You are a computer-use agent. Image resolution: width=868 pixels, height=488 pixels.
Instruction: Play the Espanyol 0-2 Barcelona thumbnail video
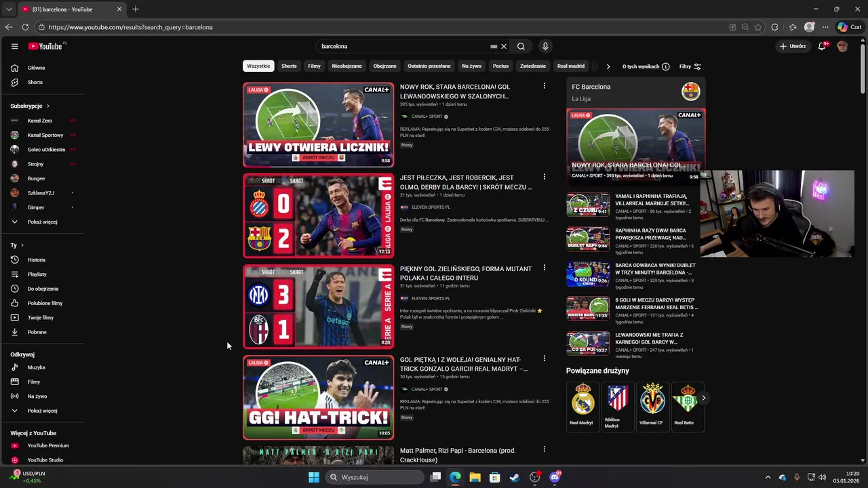point(318,216)
